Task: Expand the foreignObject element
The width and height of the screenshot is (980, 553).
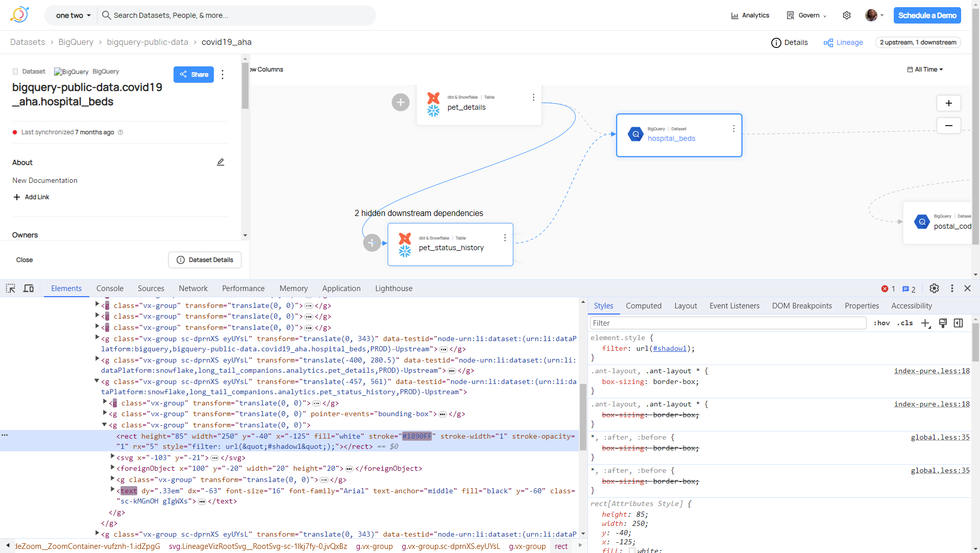Action: click(112, 467)
